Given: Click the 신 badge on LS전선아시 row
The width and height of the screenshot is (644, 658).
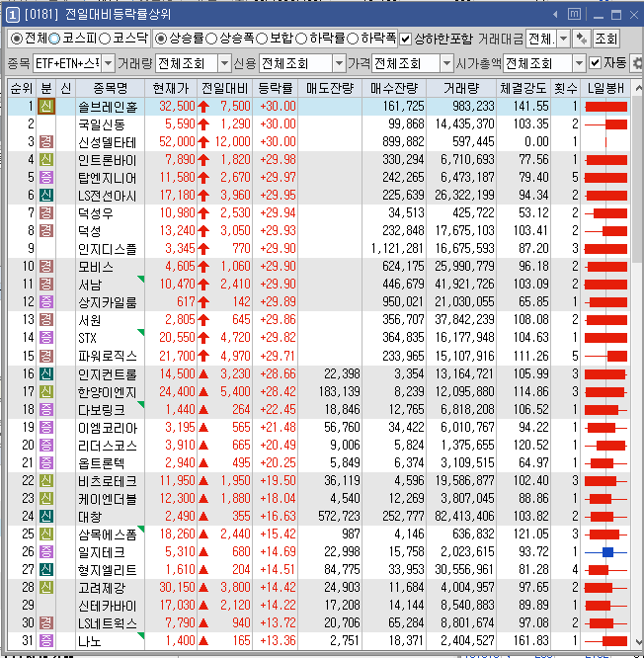Looking at the screenshot, I should 46,196.
